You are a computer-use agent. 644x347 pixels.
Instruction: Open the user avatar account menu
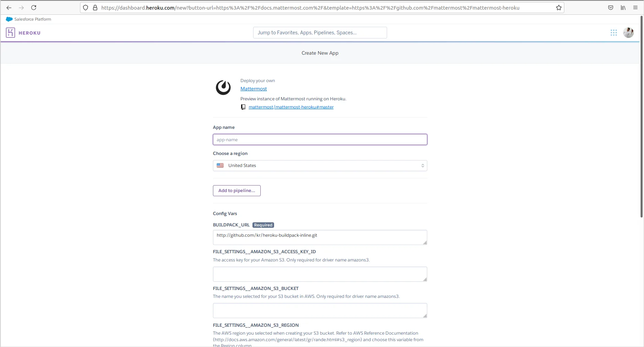[629, 33]
